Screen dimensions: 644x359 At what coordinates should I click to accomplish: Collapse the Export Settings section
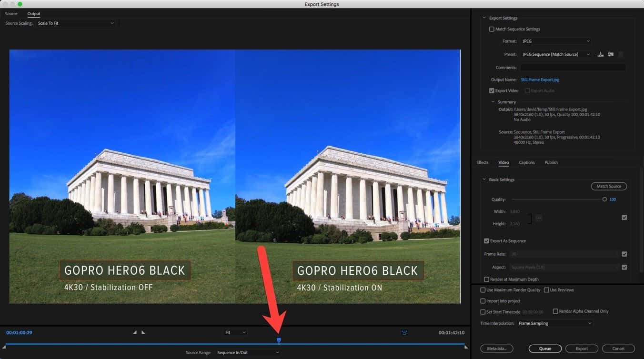click(x=484, y=18)
